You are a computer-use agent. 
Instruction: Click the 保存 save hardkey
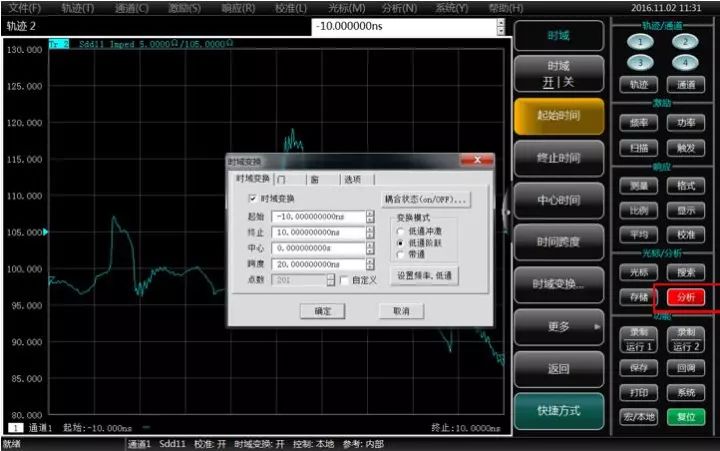tap(639, 368)
